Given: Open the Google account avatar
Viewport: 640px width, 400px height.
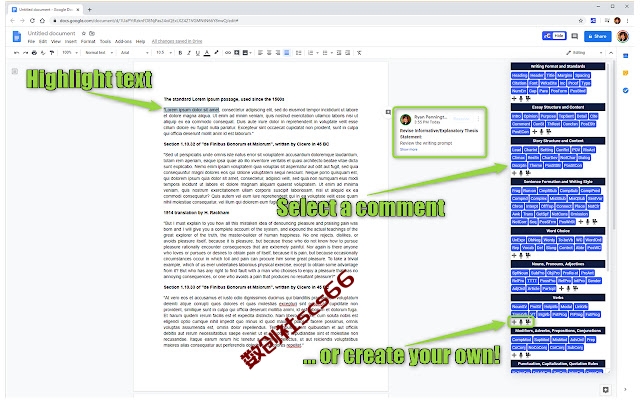Looking at the screenshot, I should point(623,36).
